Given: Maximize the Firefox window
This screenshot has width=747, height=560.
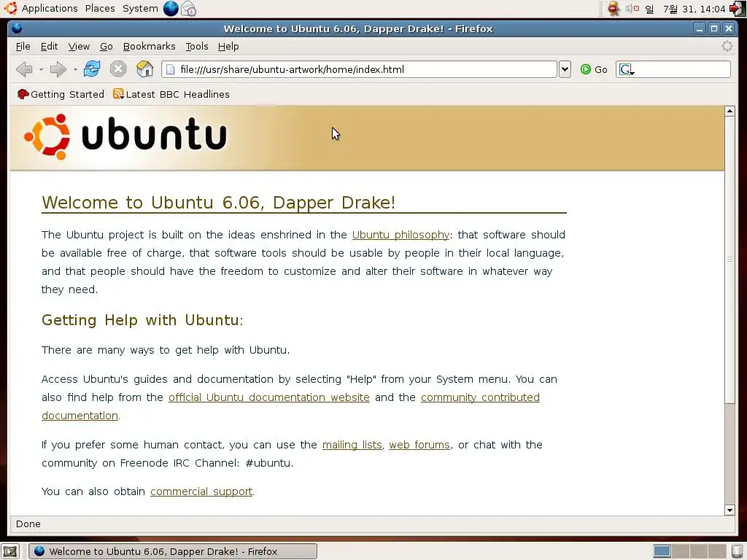Looking at the screenshot, I should 713,28.
